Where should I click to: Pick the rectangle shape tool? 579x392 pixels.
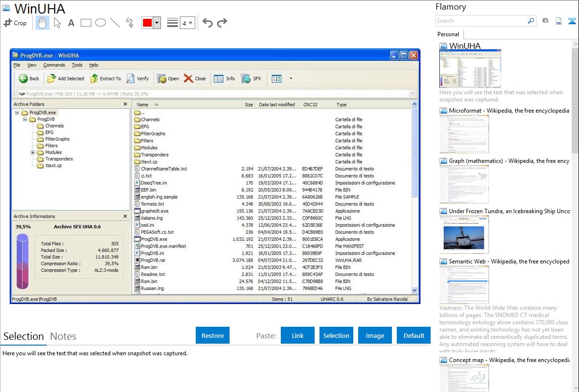pos(86,23)
